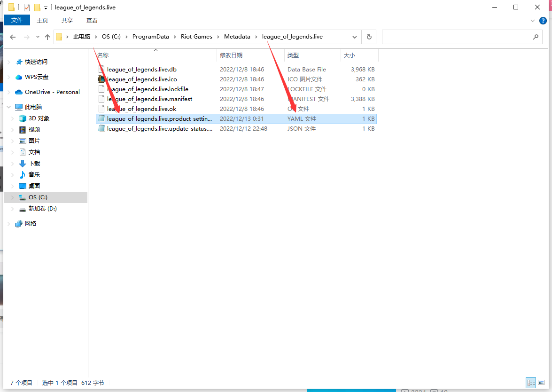Click the 3,968 KB size cell
The height and width of the screenshot is (392, 552).
[363, 70]
